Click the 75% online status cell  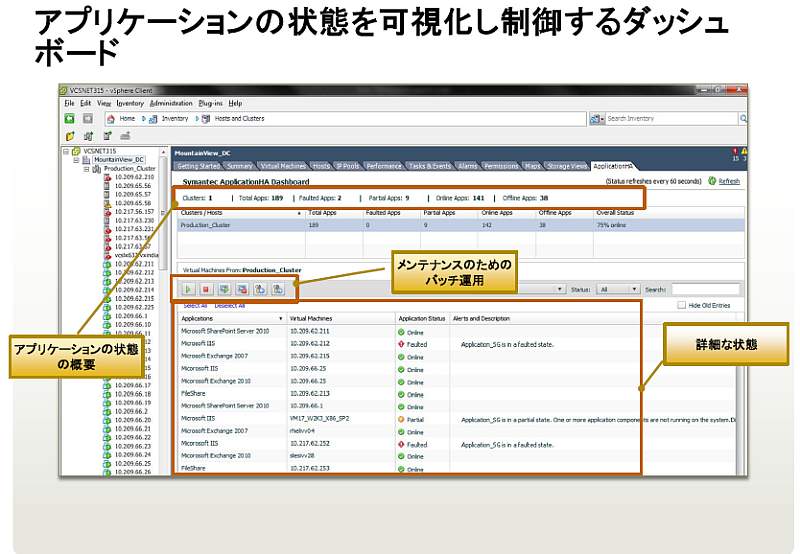click(611, 225)
